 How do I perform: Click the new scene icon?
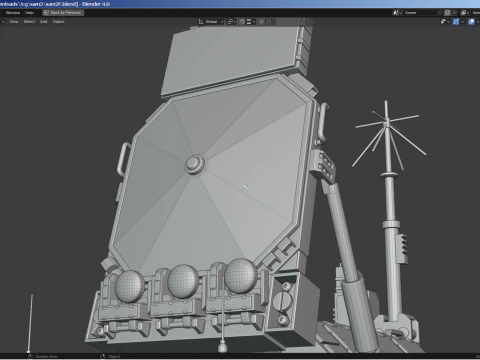pos(447,13)
